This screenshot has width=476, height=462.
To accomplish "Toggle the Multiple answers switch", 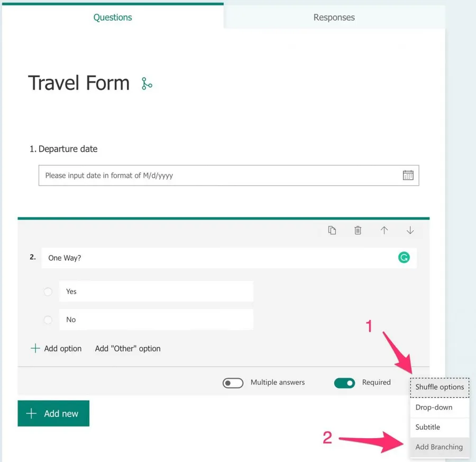I will point(233,383).
